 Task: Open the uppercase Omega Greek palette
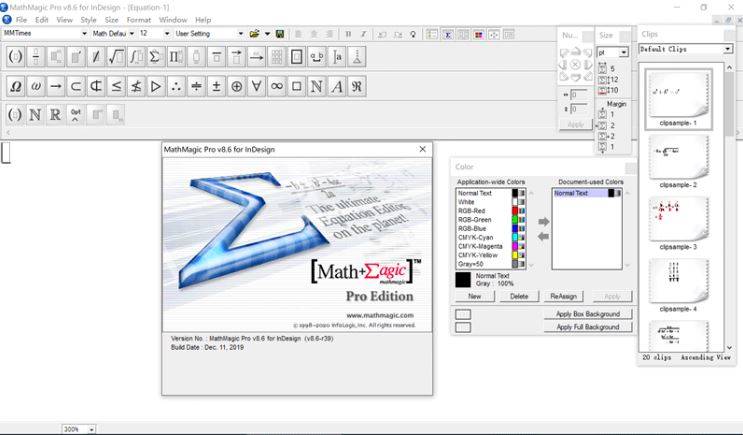pos(15,86)
